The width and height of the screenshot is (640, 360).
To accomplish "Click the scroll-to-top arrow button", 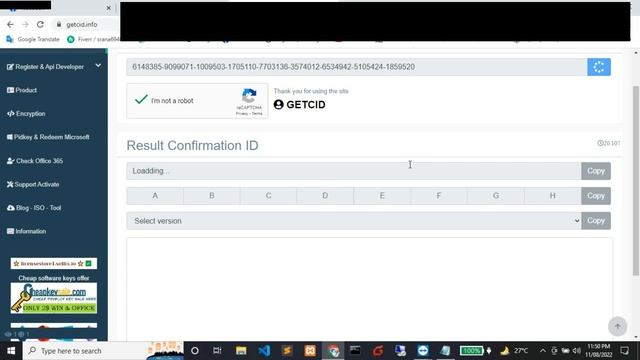I will (x=618, y=327).
